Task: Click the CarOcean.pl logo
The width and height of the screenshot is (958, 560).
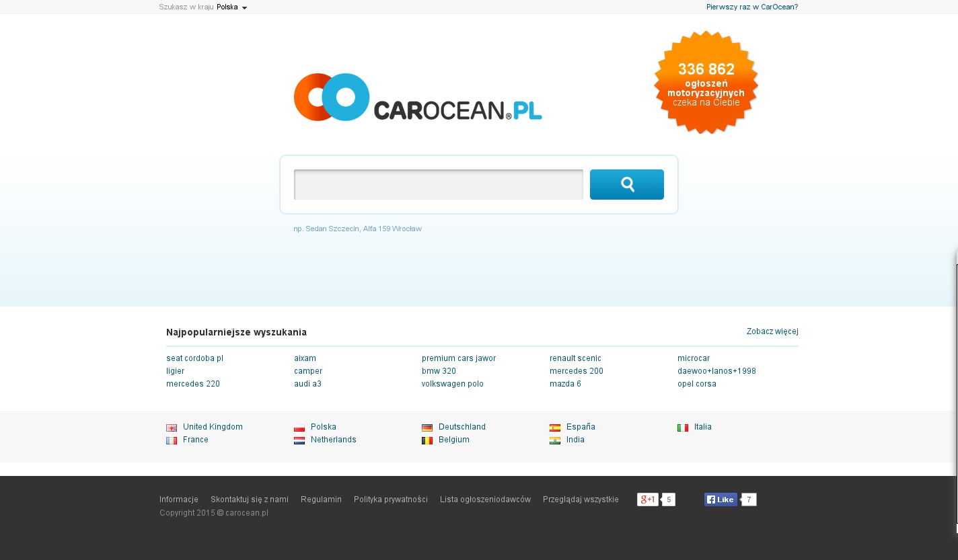Action: (418, 97)
